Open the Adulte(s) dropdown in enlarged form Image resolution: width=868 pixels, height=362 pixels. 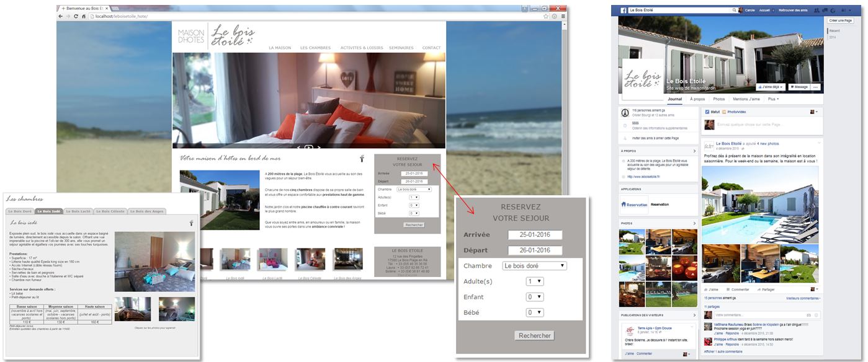point(535,281)
